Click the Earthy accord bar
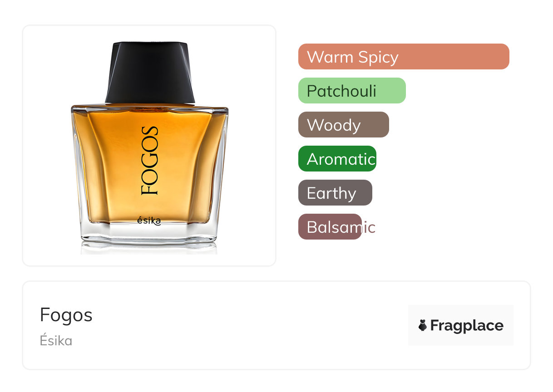 coord(335,193)
